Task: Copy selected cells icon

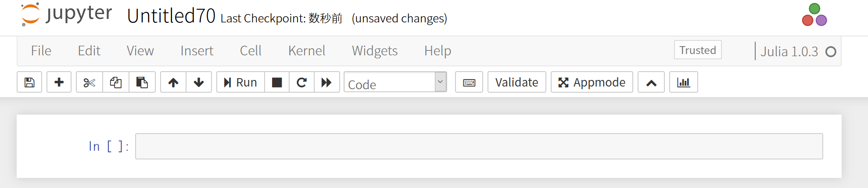Action: click(116, 82)
